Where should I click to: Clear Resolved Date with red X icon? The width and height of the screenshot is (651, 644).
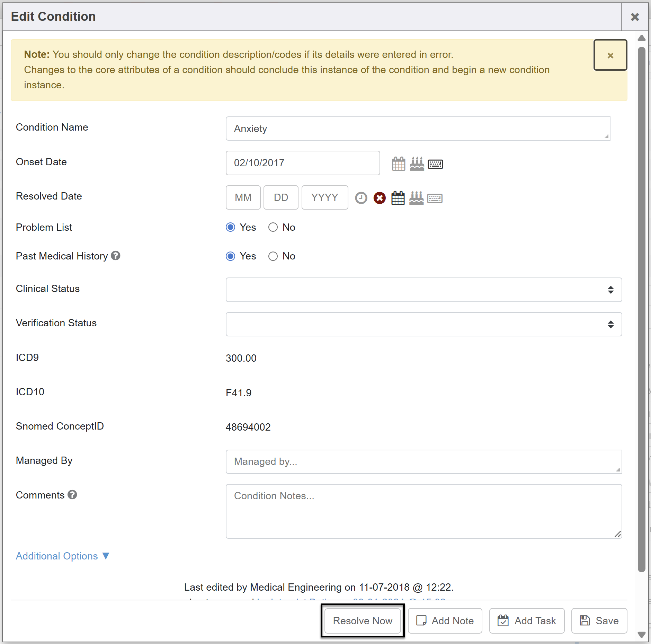tap(380, 198)
